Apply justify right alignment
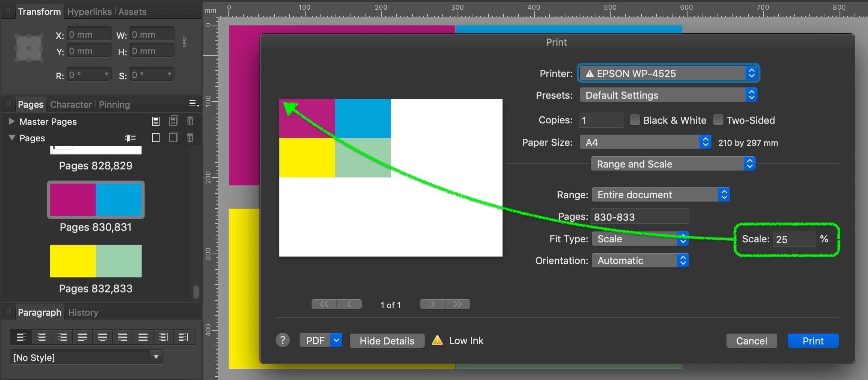Screen dimensions: 868x380 (x=123, y=337)
